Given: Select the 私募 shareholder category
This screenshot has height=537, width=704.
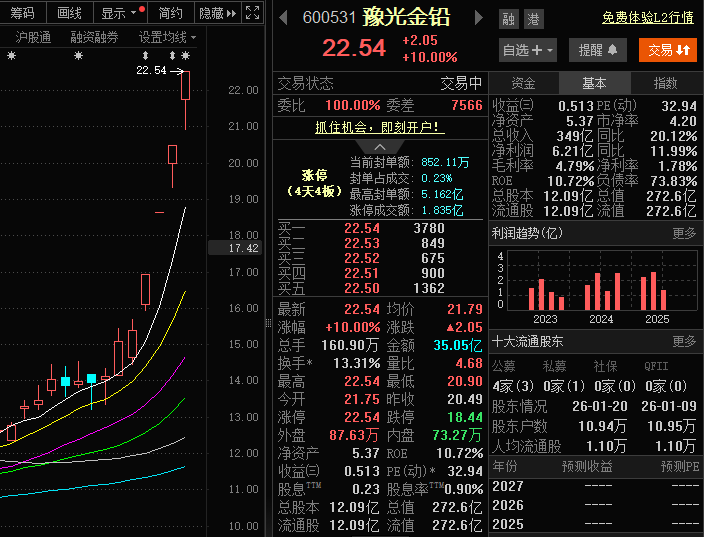Looking at the screenshot, I should (554, 366).
